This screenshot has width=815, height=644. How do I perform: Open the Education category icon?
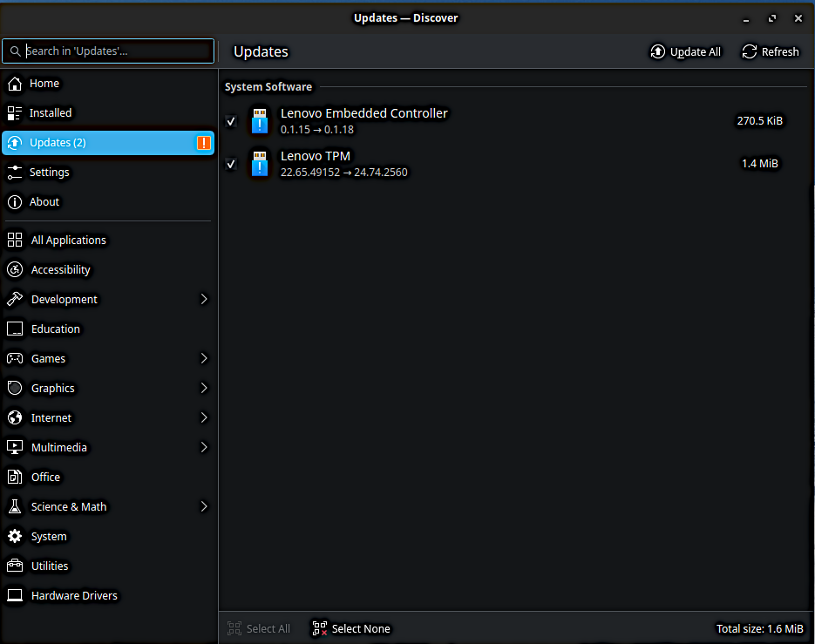coord(15,329)
